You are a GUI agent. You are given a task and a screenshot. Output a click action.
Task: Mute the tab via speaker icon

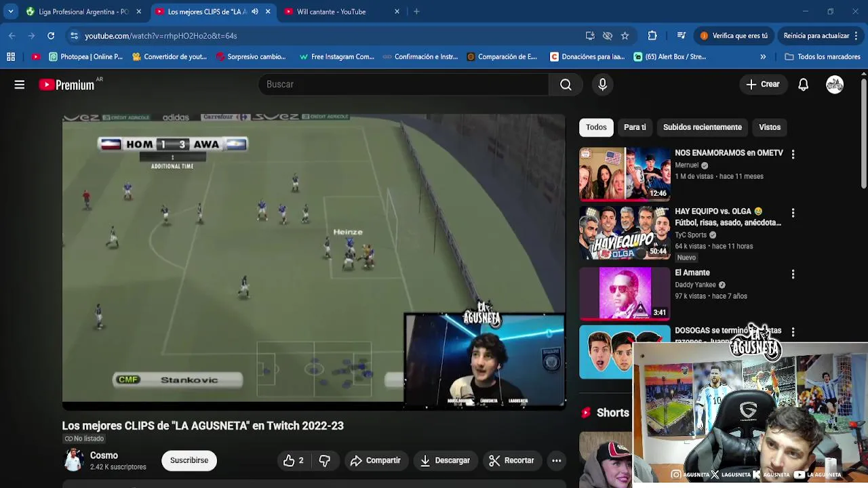pyautogui.click(x=255, y=12)
